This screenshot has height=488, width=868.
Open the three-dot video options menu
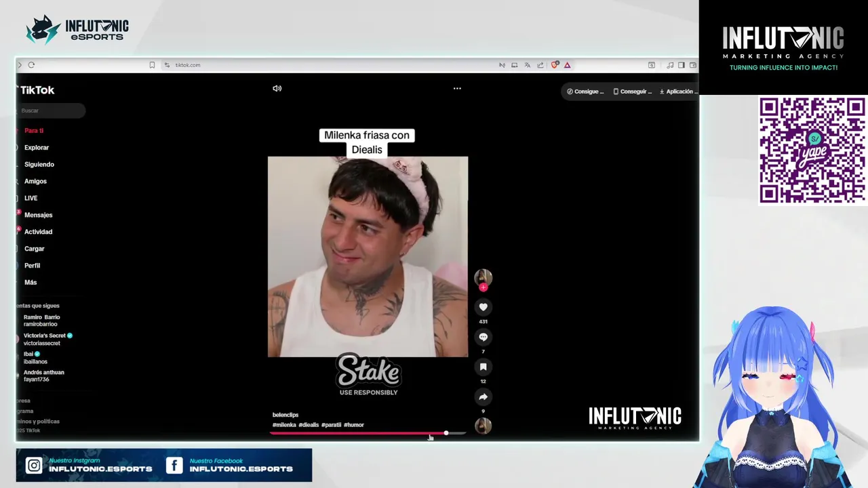pos(457,88)
